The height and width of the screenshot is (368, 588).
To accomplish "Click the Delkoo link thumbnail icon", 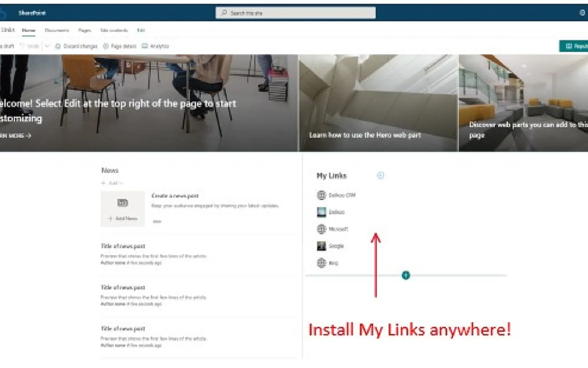I will pos(321,212).
